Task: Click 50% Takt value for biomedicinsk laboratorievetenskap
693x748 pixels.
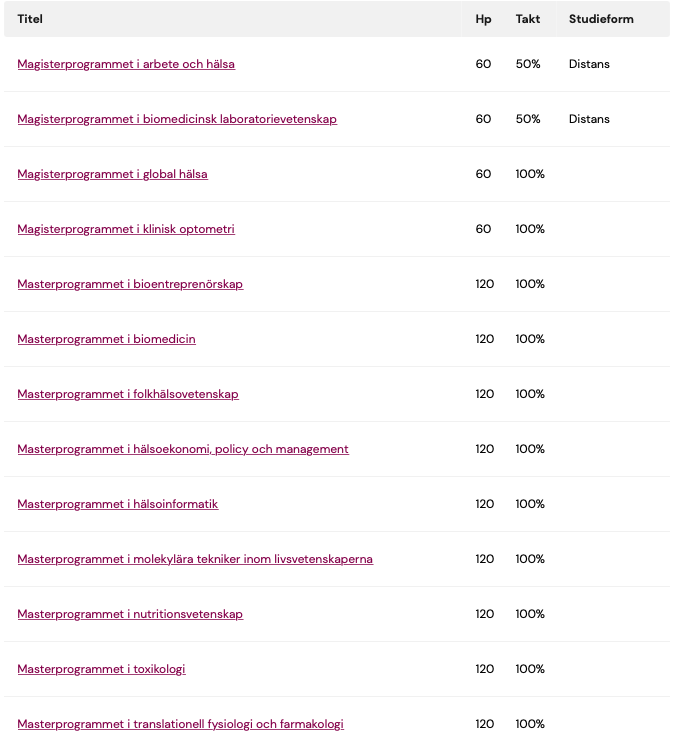Action: tap(528, 119)
